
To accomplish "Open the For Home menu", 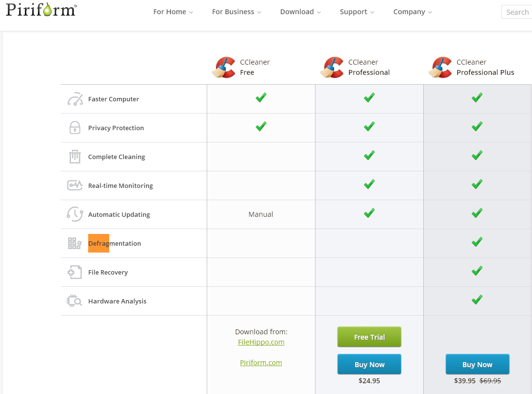I will click(x=169, y=12).
